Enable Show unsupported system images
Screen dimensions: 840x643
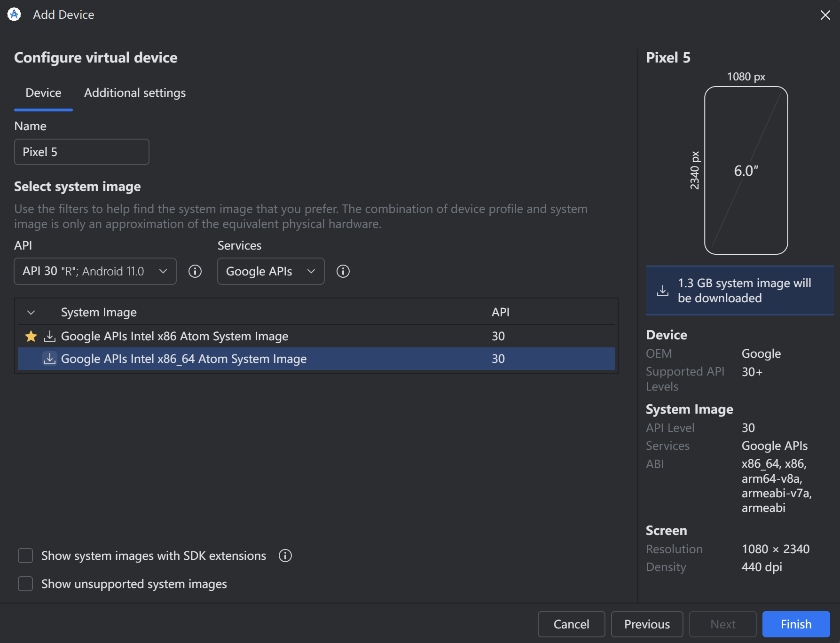[x=25, y=584]
